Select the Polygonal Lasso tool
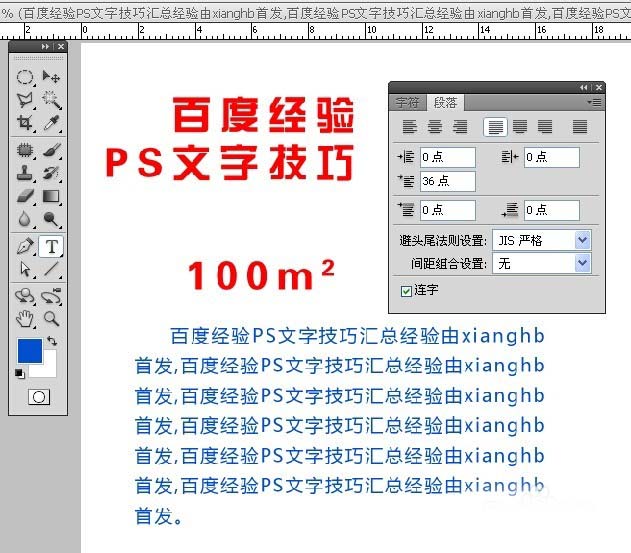 click(x=25, y=99)
